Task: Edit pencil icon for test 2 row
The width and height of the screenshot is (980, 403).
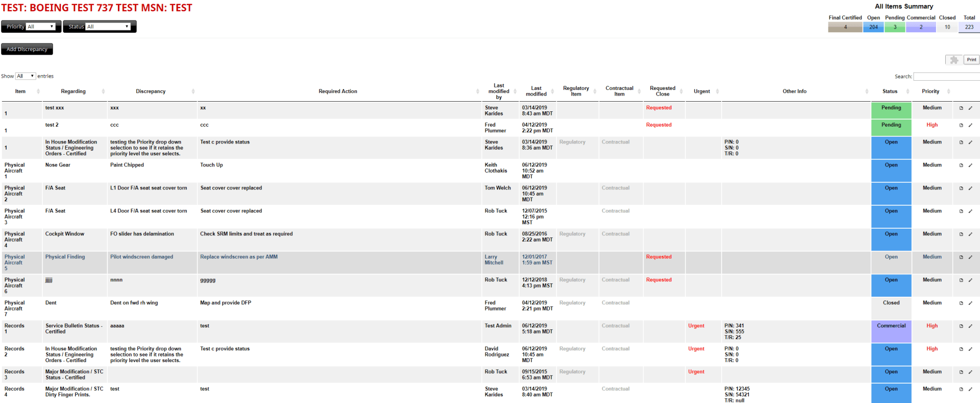Action: [x=970, y=125]
